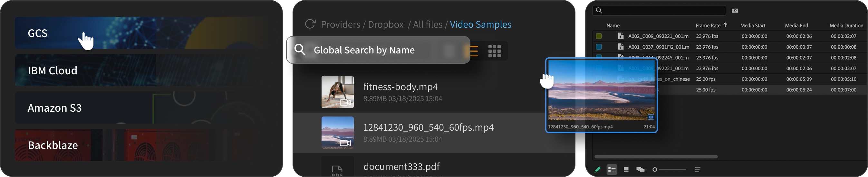Image resolution: width=868 pixels, height=177 pixels.
Task: Select clip A002_C009_092221_001.m in first row
Action: pos(658,36)
